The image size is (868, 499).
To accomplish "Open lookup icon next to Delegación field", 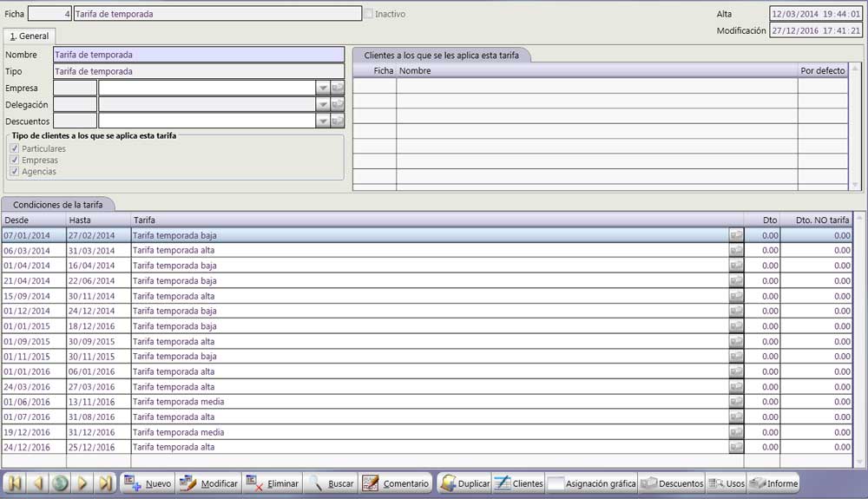I will click(x=337, y=104).
